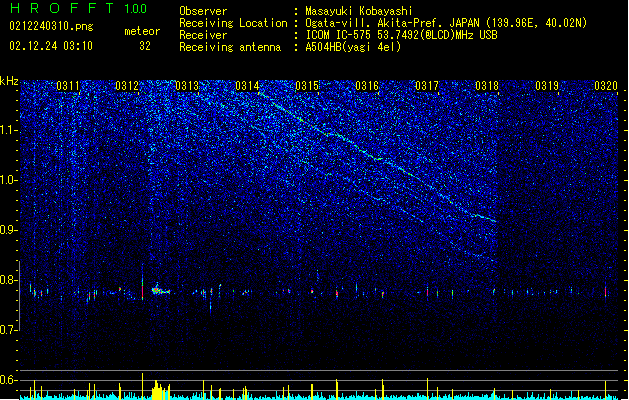Viewport: 629px width, 400px height.
Task: Click the 0311 time marker
Action: click(x=68, y=85)
